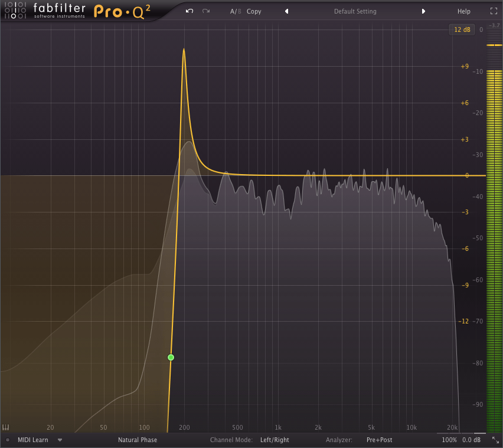Click the resize corner arrows icon
503x448 pixels.
click(x=496, y=440)
